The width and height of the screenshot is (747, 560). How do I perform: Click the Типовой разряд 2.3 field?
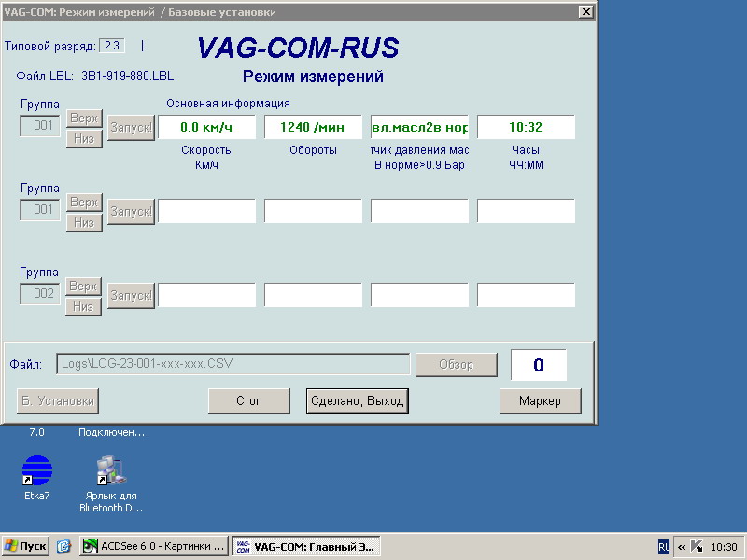(x=112, y=46)
